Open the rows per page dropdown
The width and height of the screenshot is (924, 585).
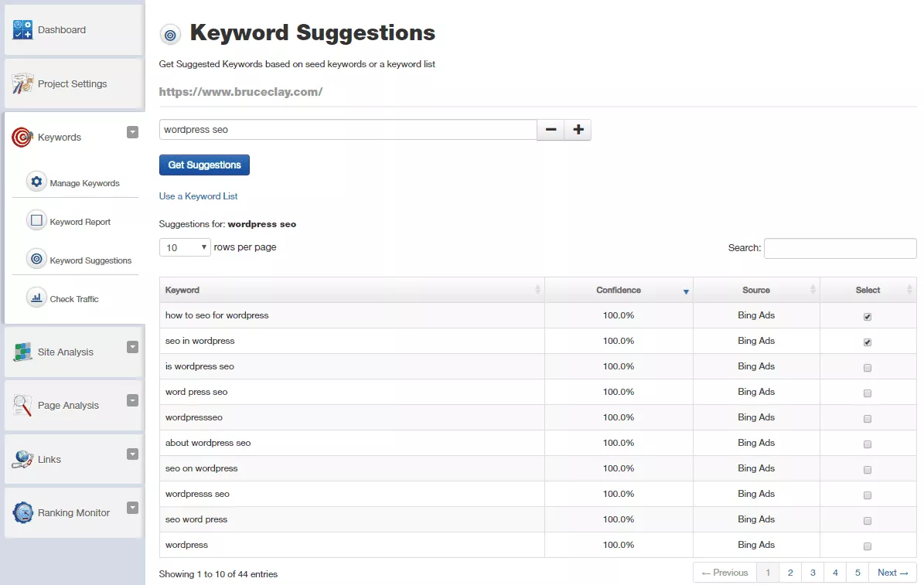point(185,247)
